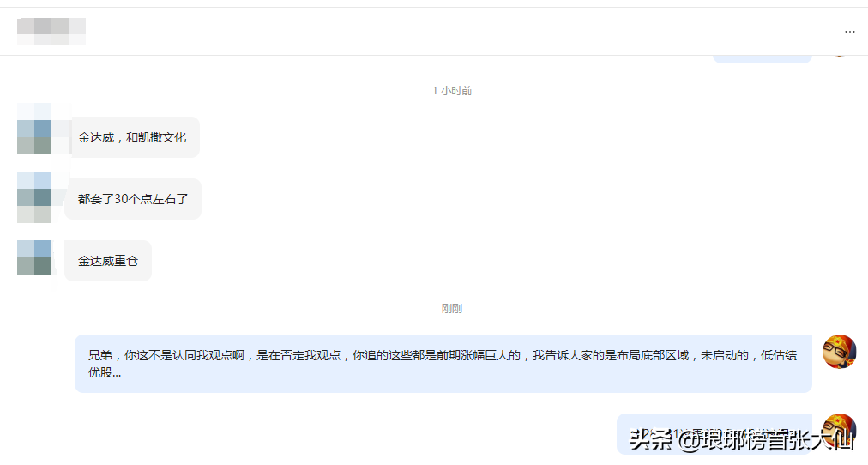The height and width of the screenshot is (465, 868).
Task: Click the 1 小时前 timestamp
Action: [452, 91]
